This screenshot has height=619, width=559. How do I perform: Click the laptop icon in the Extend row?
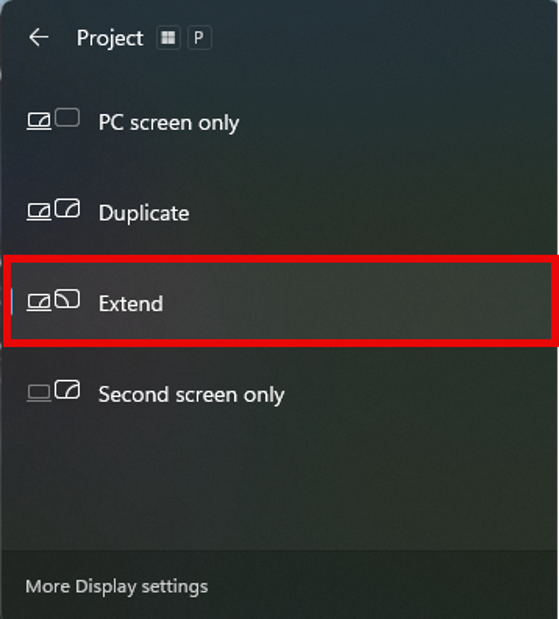(x=39, y=302)
